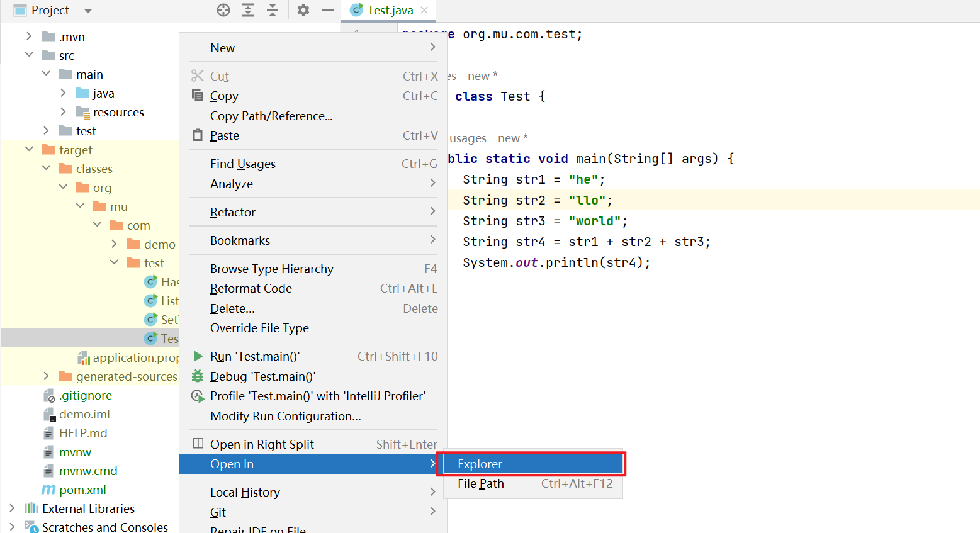Select the .gitignore file

[x=86, y=396]
